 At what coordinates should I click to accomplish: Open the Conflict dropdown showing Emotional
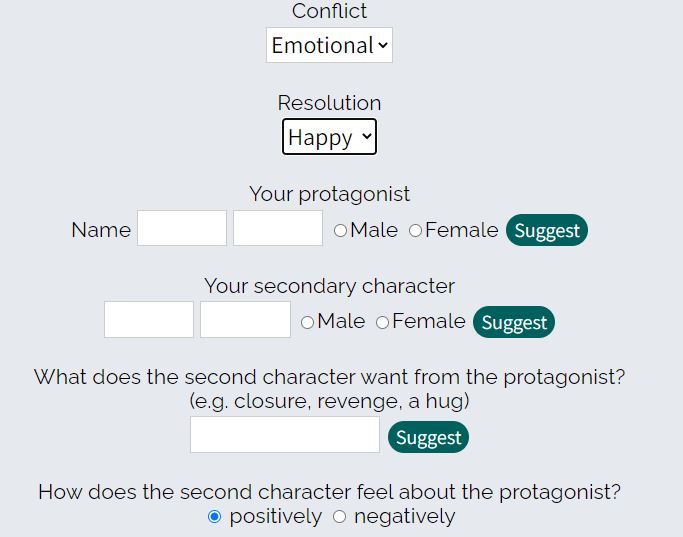329,45
